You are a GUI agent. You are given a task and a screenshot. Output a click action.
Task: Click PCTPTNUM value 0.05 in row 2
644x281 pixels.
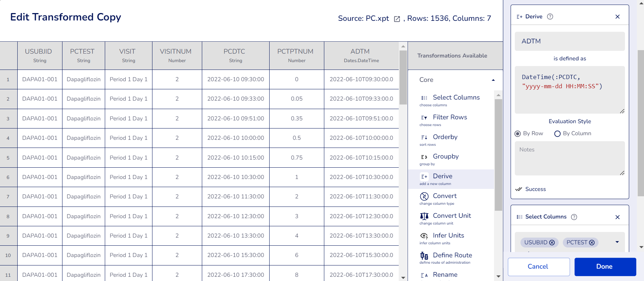tap(297, 99)
